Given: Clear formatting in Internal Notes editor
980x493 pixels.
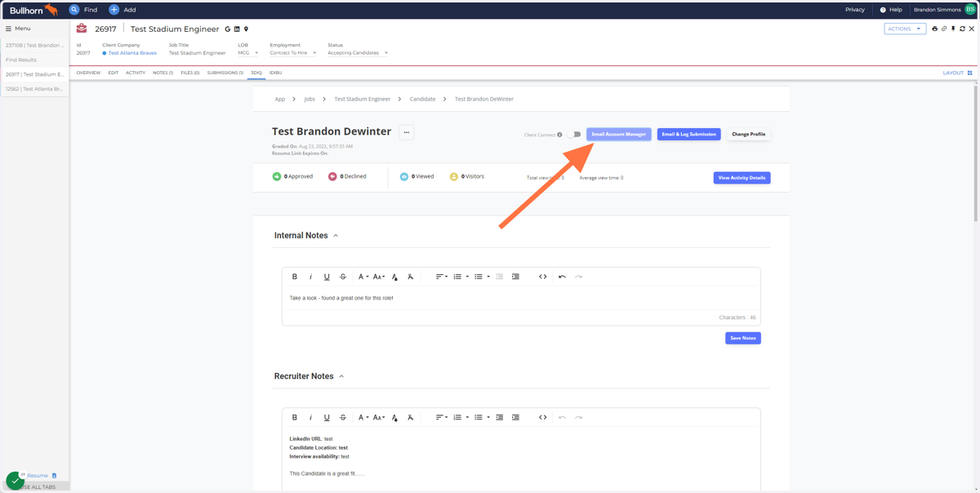Looking at the screenshot, I should tap(411, 277).
